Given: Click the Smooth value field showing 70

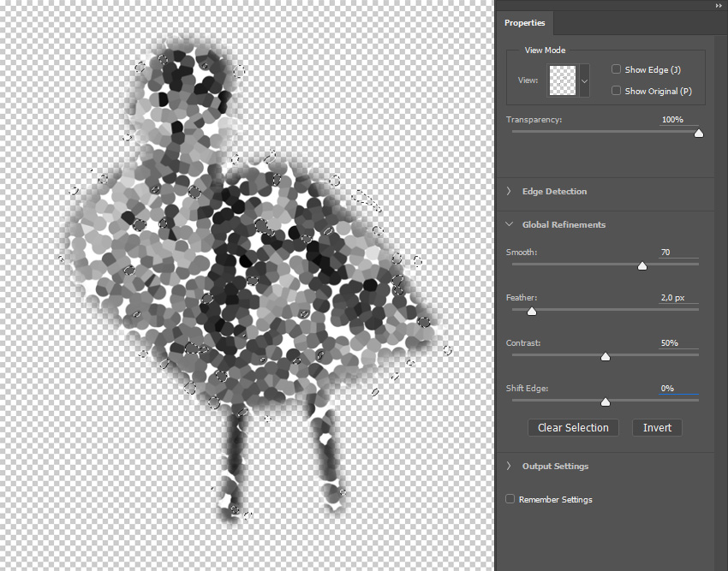Looking at the screenshot, I should (x=677, y=253).
